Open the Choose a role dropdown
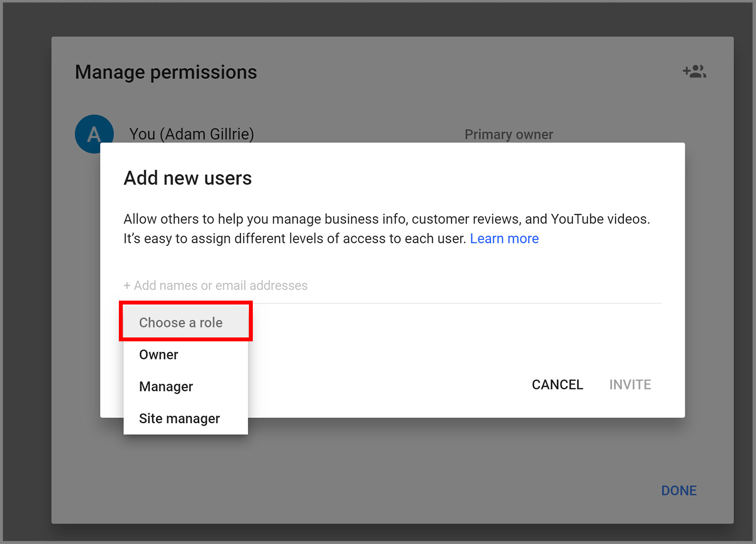Screen dimensions: 756x544 click(x=186, y=322)
